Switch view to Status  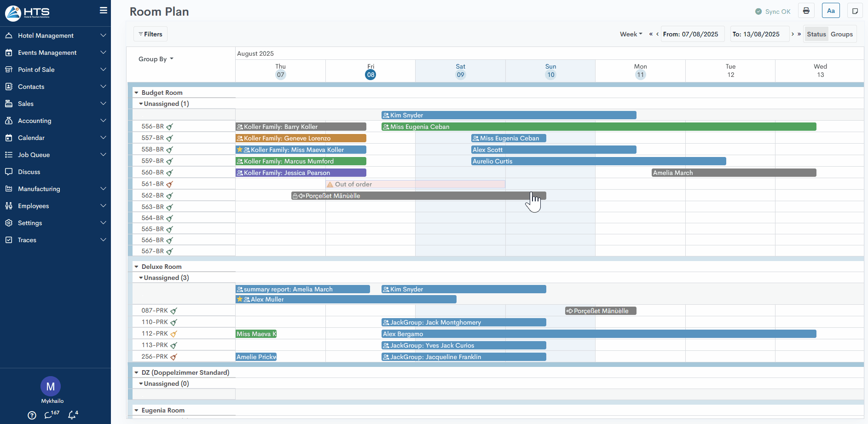tap(816, 34)
